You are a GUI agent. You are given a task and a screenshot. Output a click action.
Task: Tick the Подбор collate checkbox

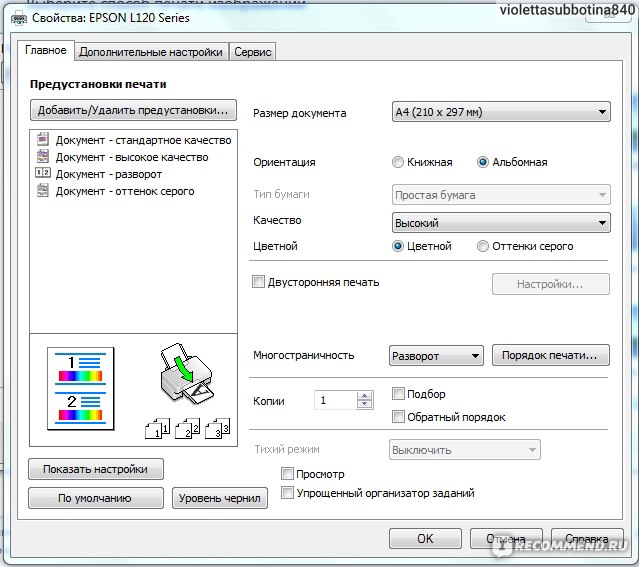[398, 394]
